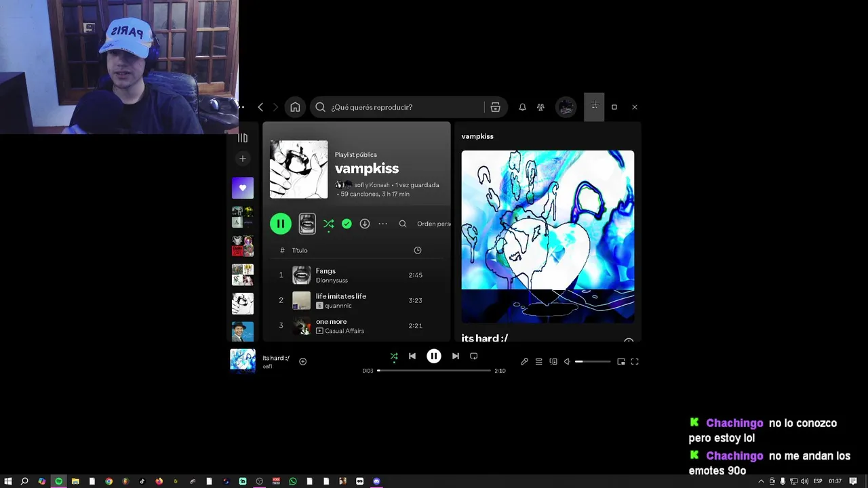Screen dimensions: 868x488
Task: Open the play queue
Action: click(538, 362)
